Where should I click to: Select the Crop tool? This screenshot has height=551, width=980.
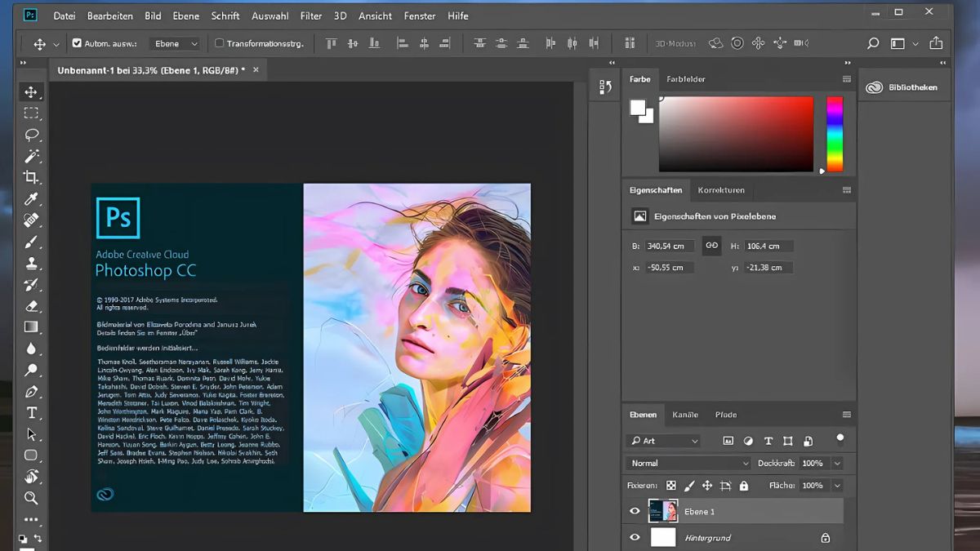[x=31, y=177]
